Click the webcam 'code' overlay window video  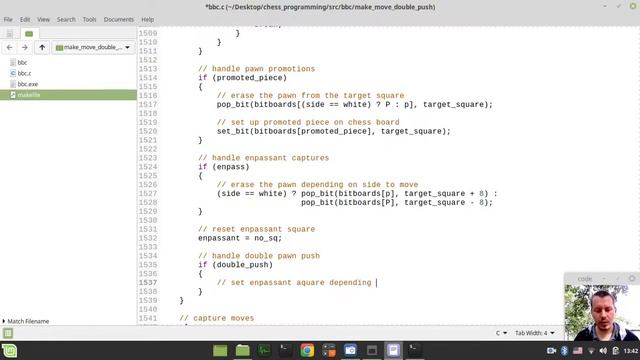(602, 313)
